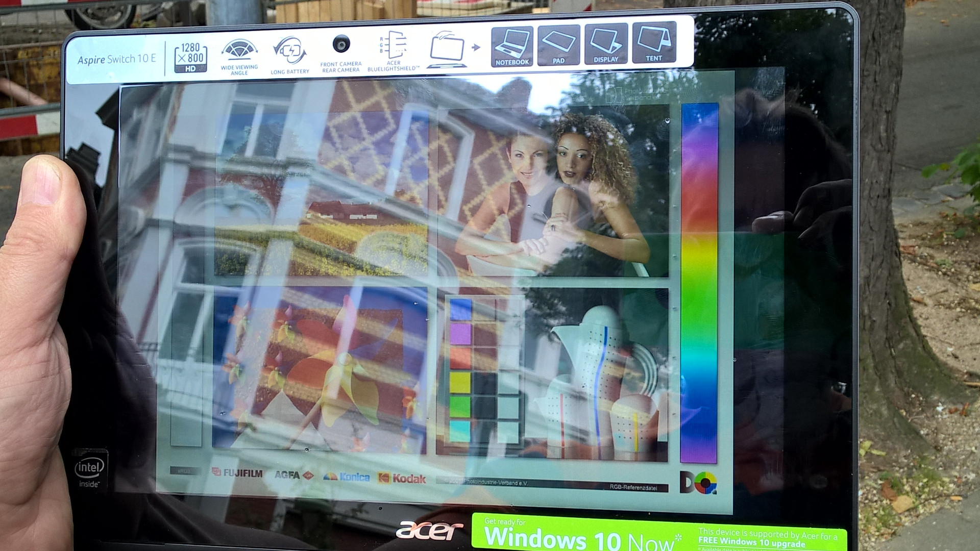980x551 pixels.
Task: Click the Fujifilm logo
Action: point(237,473)
